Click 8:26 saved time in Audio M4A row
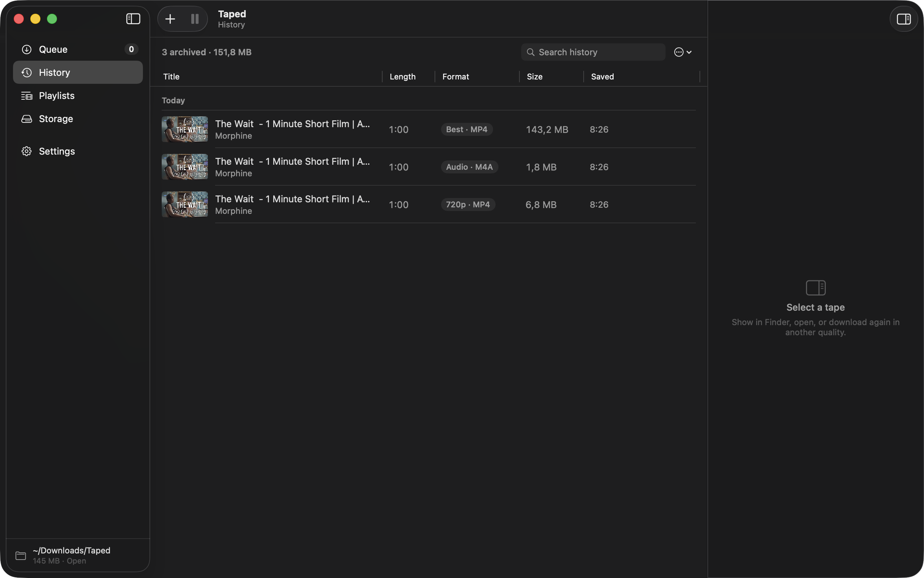 [599, 167]
